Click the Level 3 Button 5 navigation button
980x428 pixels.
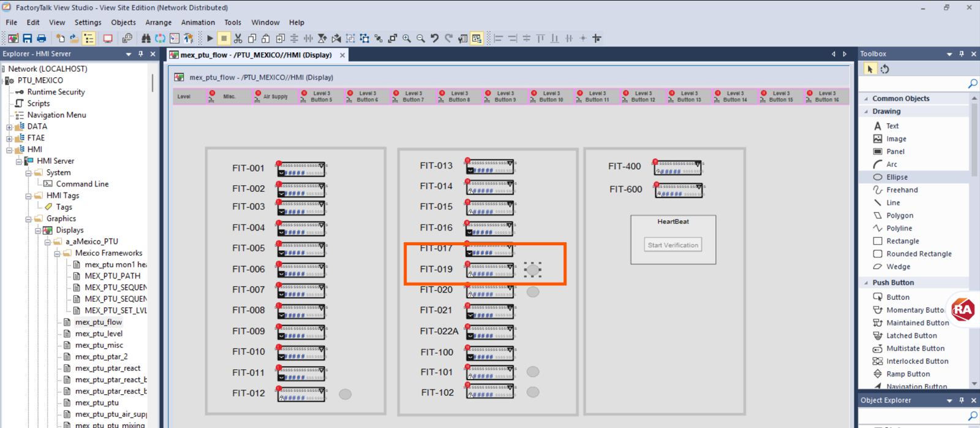pos(321,96)
